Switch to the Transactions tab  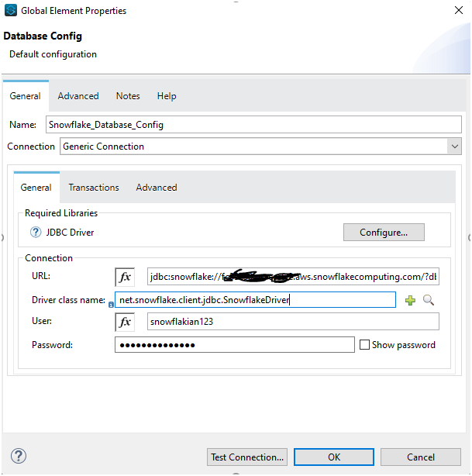(94, 188)
